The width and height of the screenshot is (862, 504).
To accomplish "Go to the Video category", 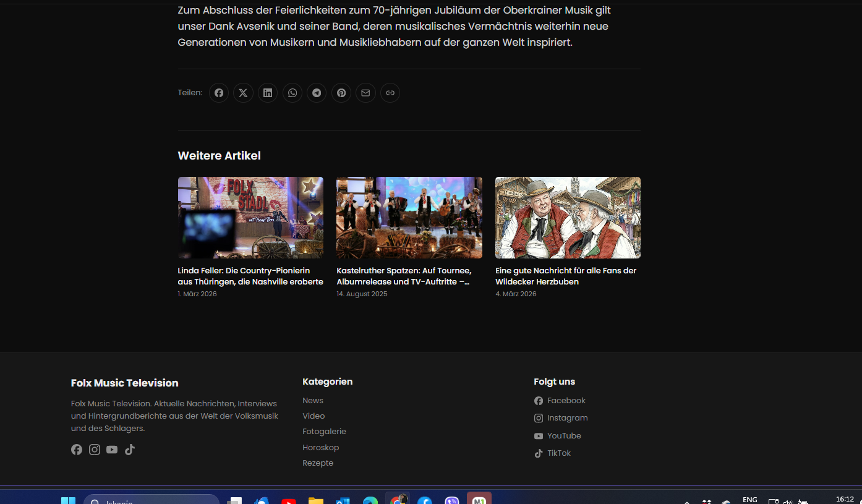I will pyautogui.click(x=314, y=416).
